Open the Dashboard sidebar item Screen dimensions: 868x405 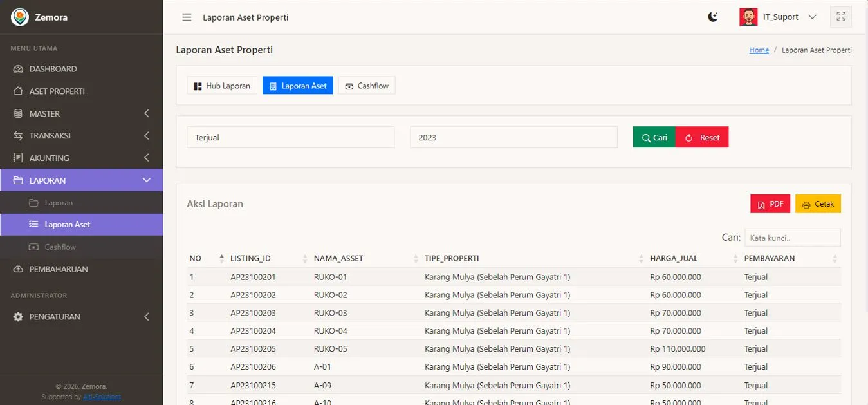click(53, 69)
